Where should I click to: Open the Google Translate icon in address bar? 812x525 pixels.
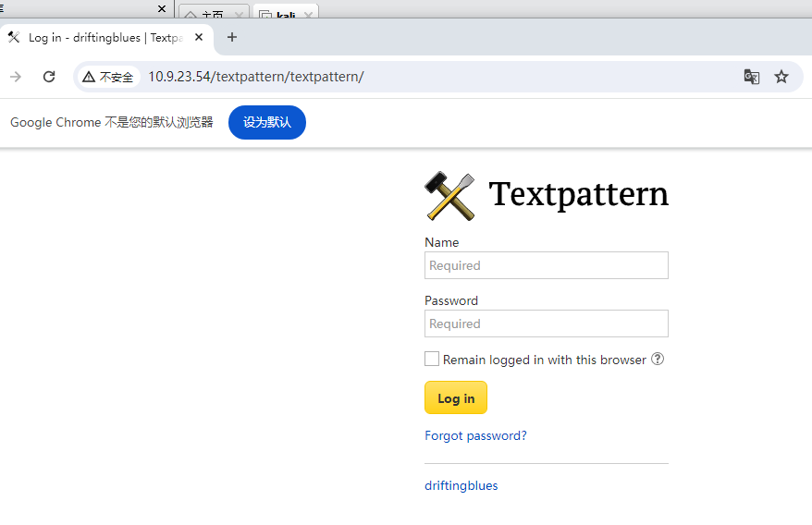coord(751,77)
